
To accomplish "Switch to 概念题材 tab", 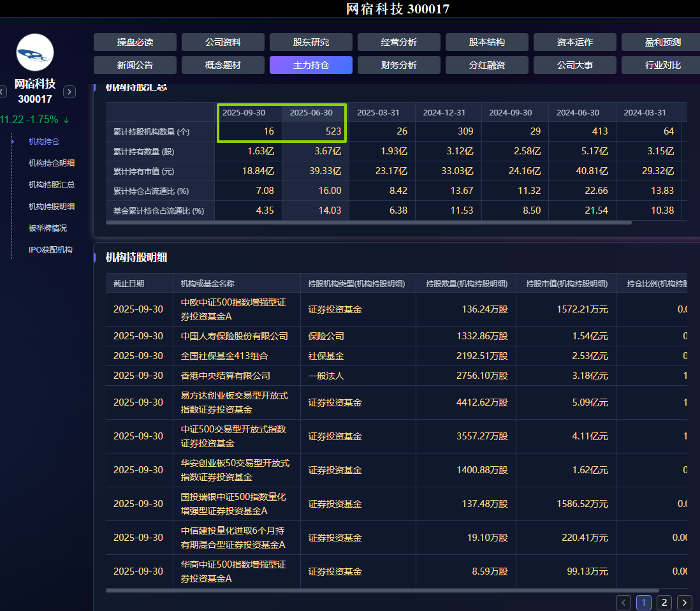I will (x=222, y=65).
